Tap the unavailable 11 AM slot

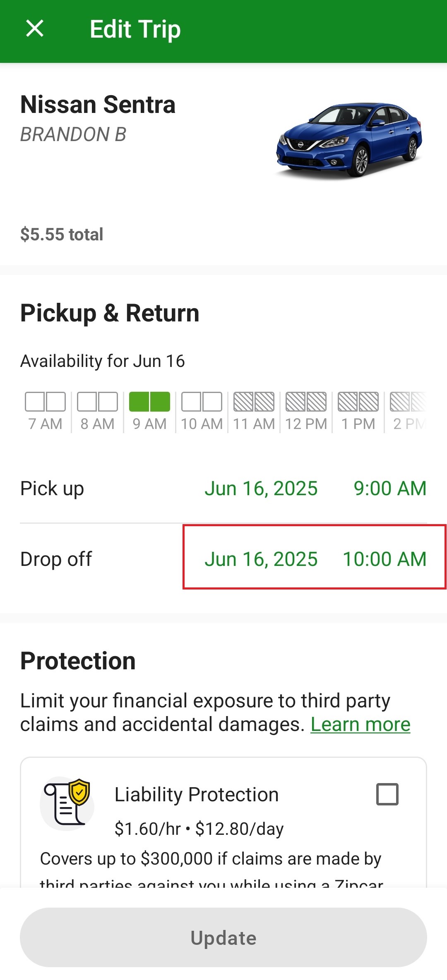[254, 412]
